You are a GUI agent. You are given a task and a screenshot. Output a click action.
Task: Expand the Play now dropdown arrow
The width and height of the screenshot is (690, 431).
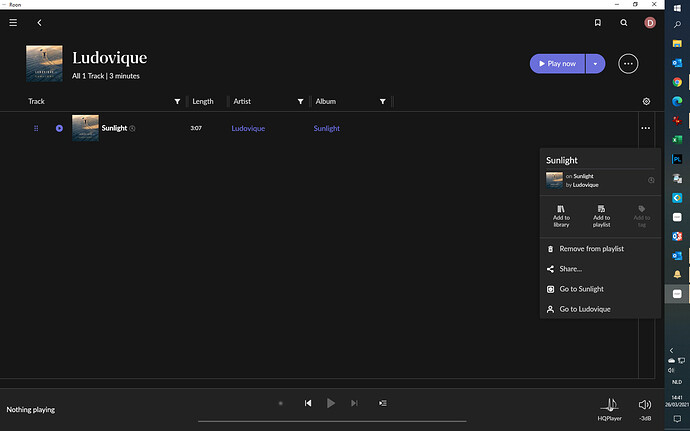click(595, 63)
